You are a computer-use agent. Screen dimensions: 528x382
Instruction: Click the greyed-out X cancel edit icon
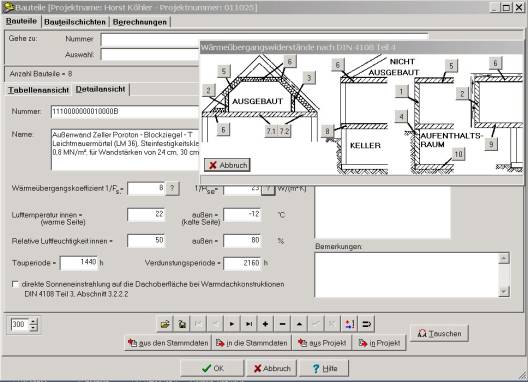332,324
